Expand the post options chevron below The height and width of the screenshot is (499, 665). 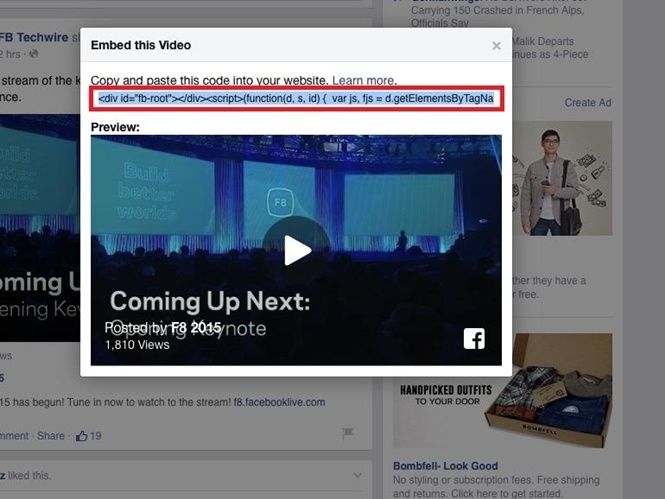358,474
